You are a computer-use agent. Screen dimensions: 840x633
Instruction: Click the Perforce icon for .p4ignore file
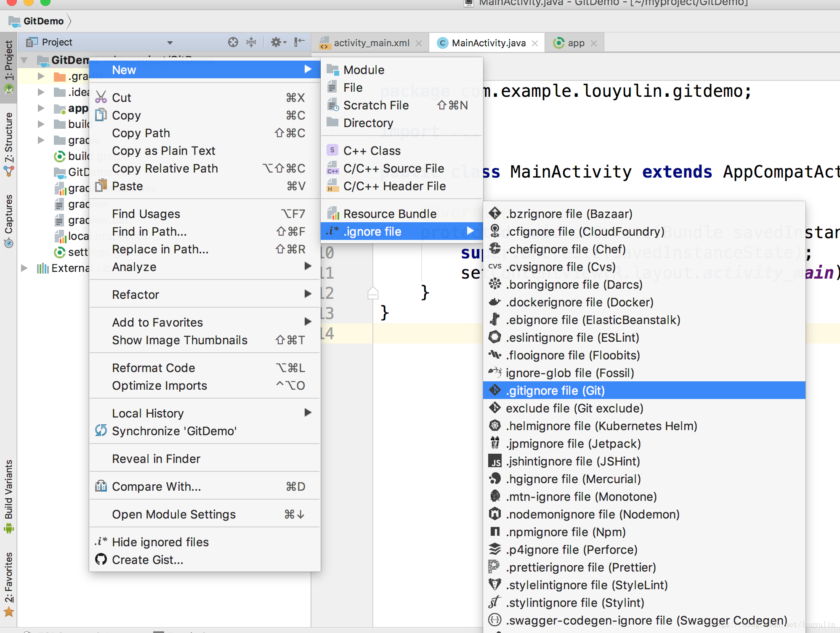495,550
